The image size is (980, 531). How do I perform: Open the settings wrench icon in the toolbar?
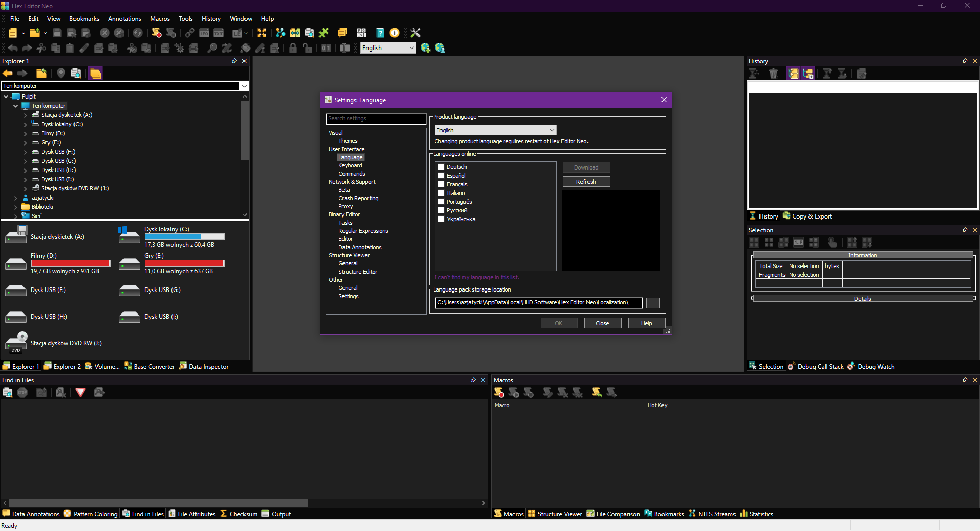[415, 33]
